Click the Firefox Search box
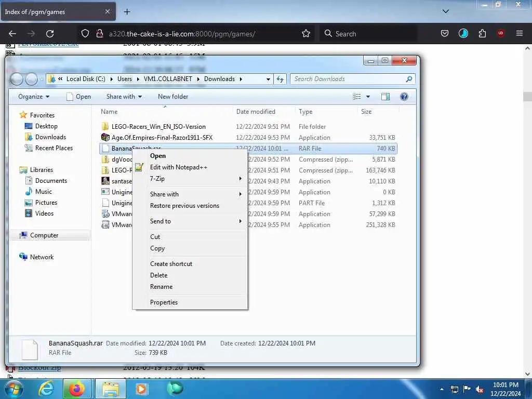Screen dimensions: 532x399 (368, 34)
